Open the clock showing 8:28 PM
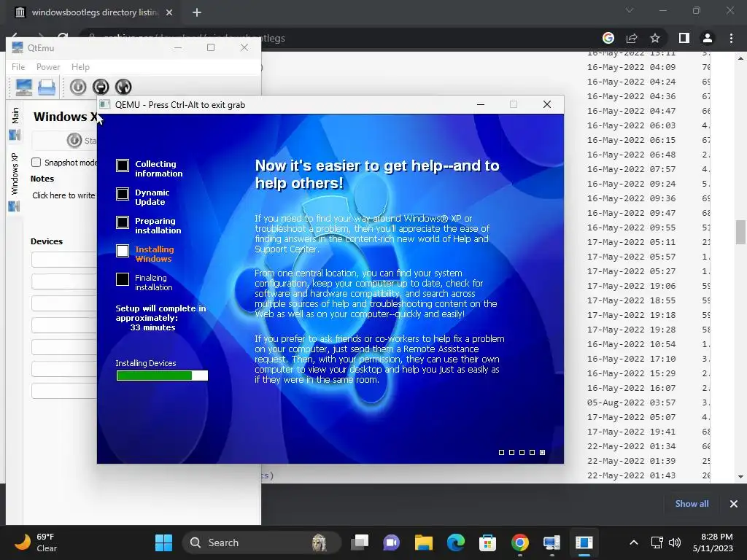Screen dimensions: 747x560 pos(713,542)
